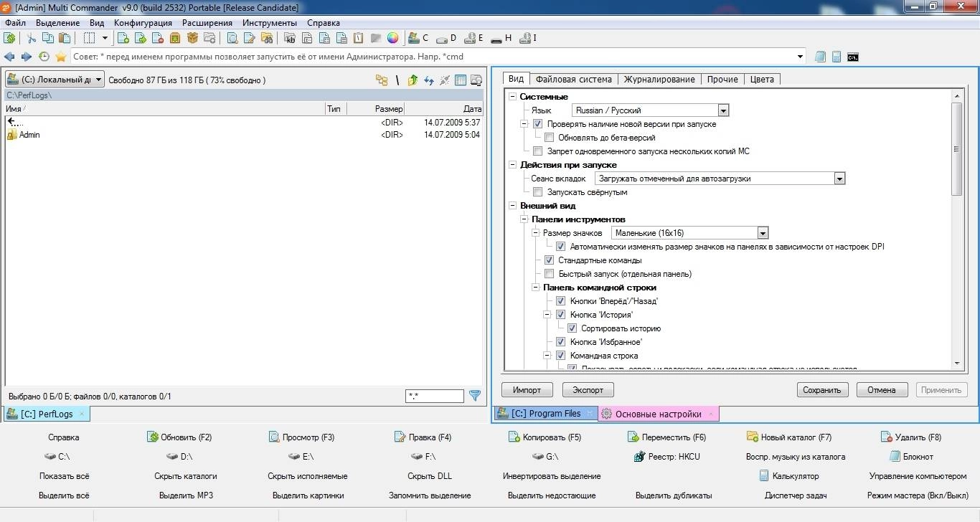Open History clock icon

pyautogui.click(x=44, y=57)
